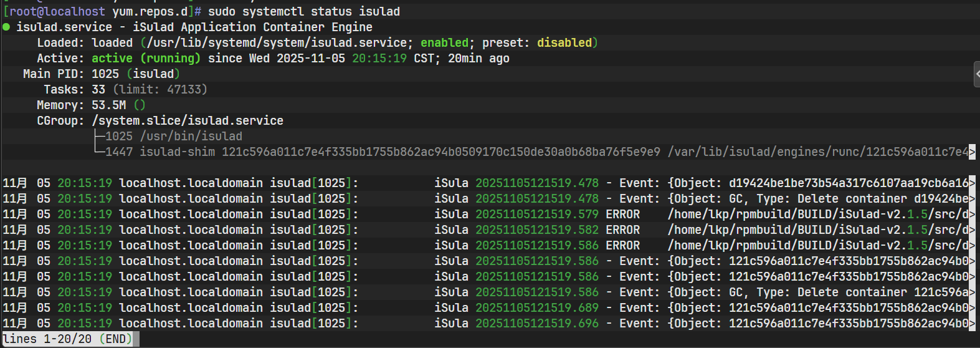The height and width of the screenshot is (348, 980).
Task: Click the green 'enabled' state word
Action: click(444, 42)
